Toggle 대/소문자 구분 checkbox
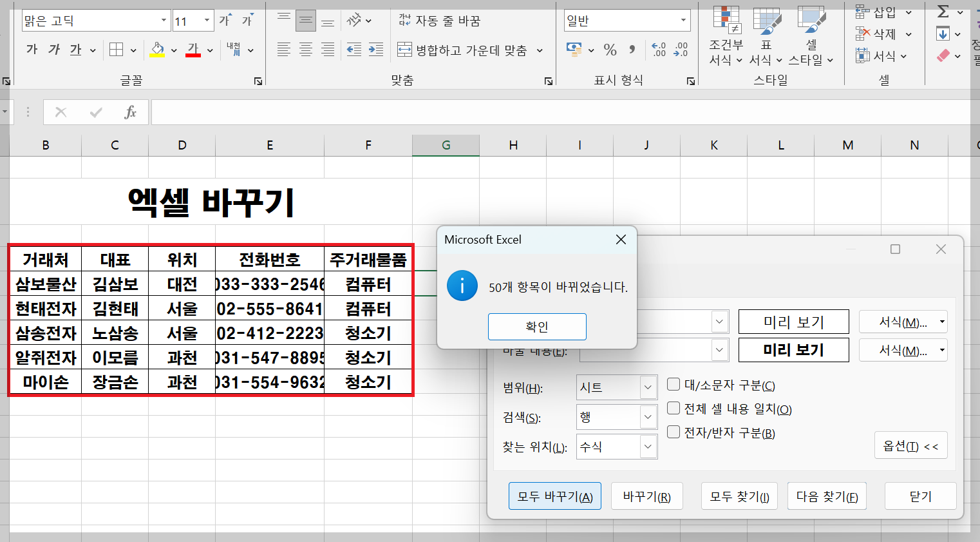Image resolution: width=980 pixels, height=542 pixels. 674,385
